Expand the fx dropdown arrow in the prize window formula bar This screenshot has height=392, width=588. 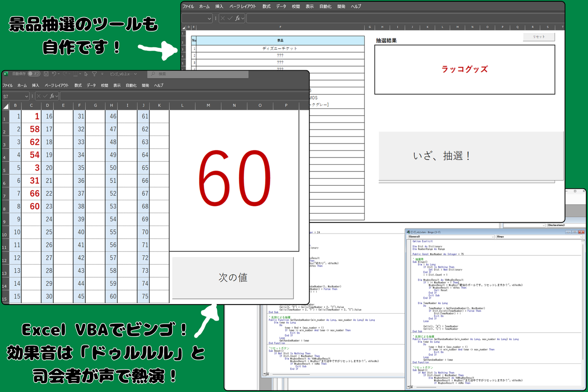[243, 18]
